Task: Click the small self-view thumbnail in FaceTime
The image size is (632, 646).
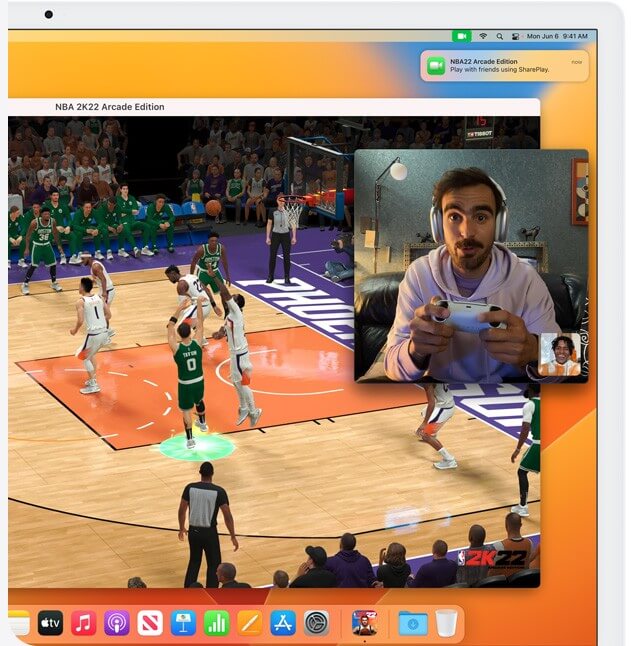Action: point(560,355)
